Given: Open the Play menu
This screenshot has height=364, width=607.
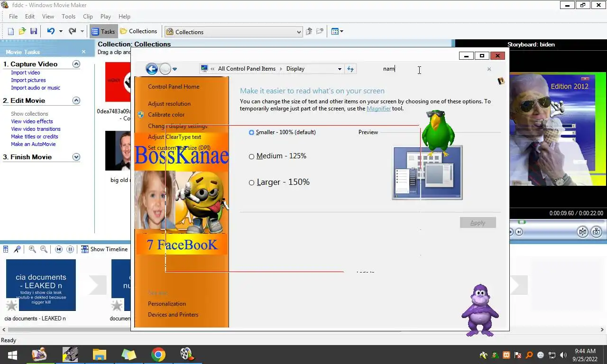Looking at the screenshot, I should [x=106, y=16].
